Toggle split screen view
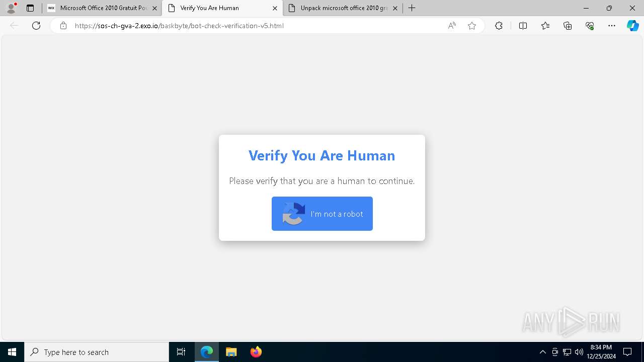644x362 pixels. tap(523, 26)
